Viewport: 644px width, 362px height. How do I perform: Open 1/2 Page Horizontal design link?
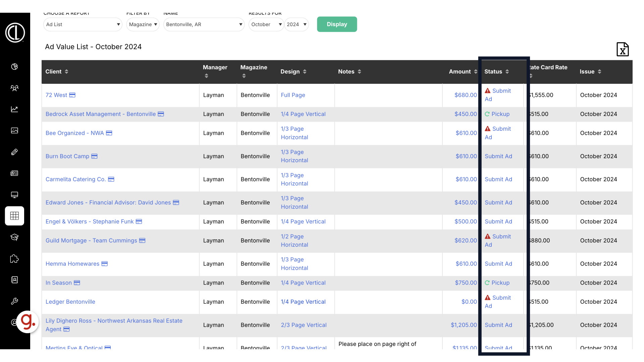294,241
